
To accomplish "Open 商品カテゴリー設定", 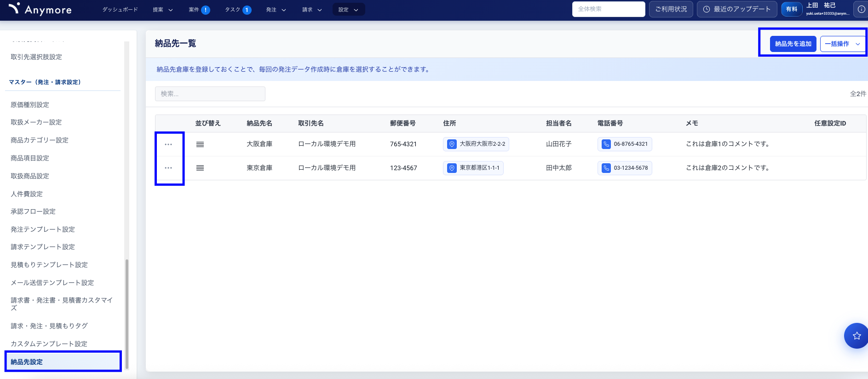I will (40, 140).
